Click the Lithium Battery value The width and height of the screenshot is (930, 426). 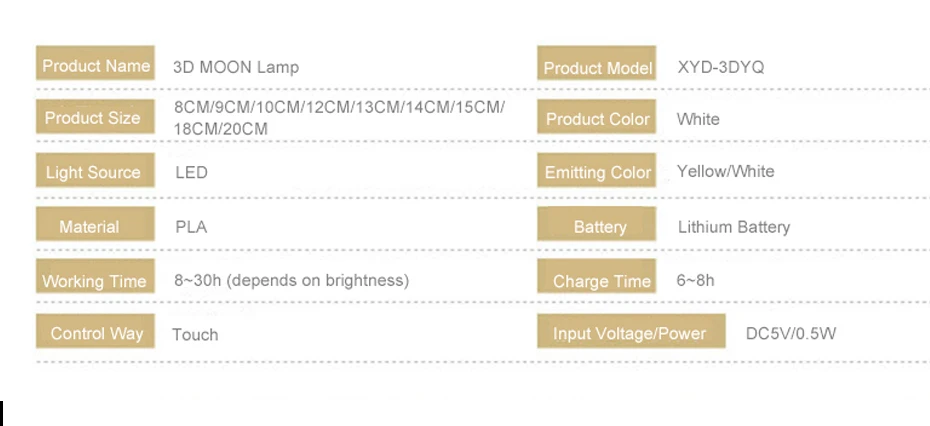coord(733,227)
